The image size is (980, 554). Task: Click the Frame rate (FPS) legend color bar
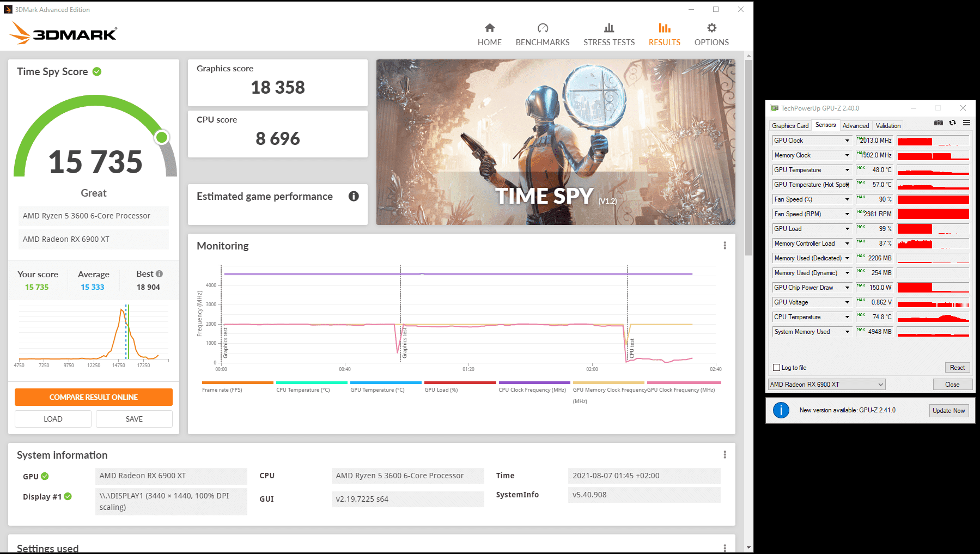tap(238, 383)
